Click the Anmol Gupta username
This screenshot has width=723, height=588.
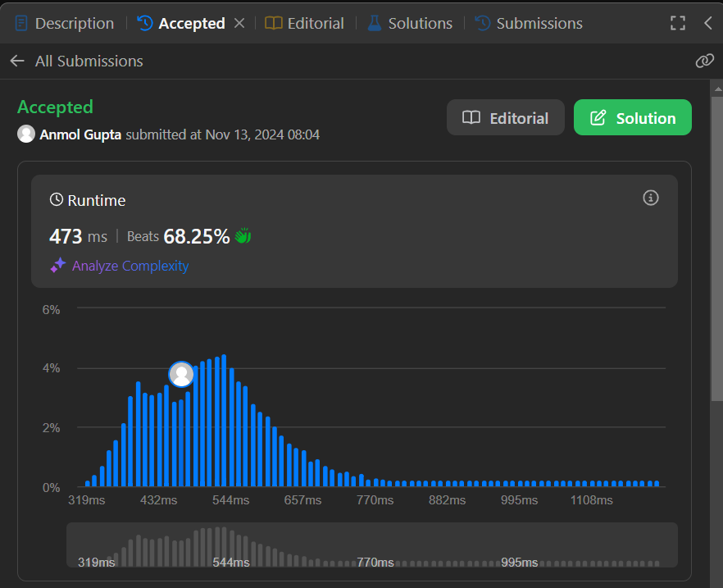[80, 134]
